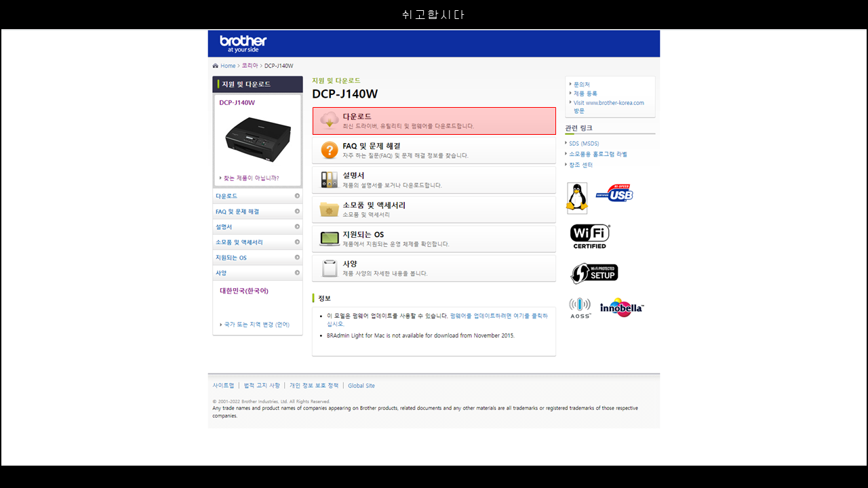Click the 제품 등록 link
This screenshot has width=868, height=488.
tap(585, 94)
